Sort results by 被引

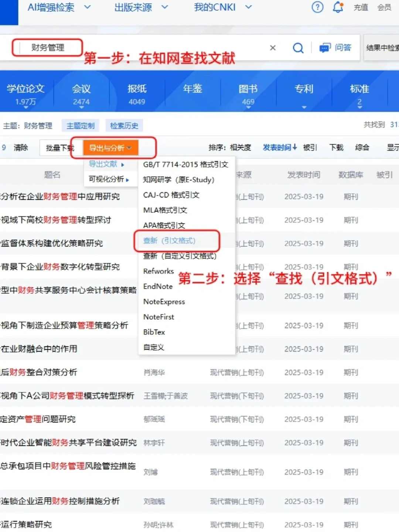[310, 148]
